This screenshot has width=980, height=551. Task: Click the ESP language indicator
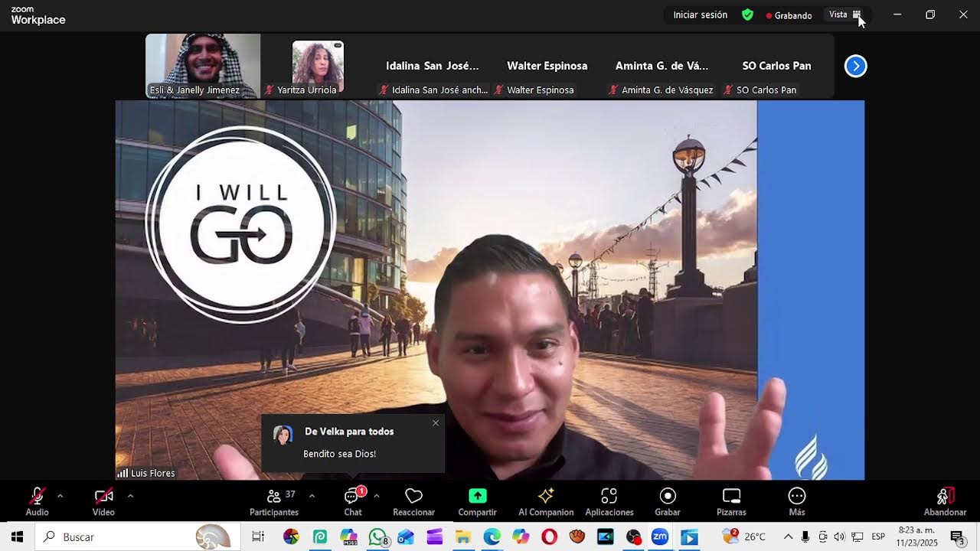point(878,537)
